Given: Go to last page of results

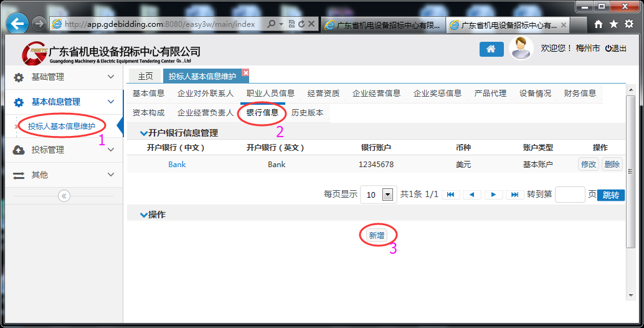Looking at the screenshot, I should pyautogui.click(x=514, y=195).
